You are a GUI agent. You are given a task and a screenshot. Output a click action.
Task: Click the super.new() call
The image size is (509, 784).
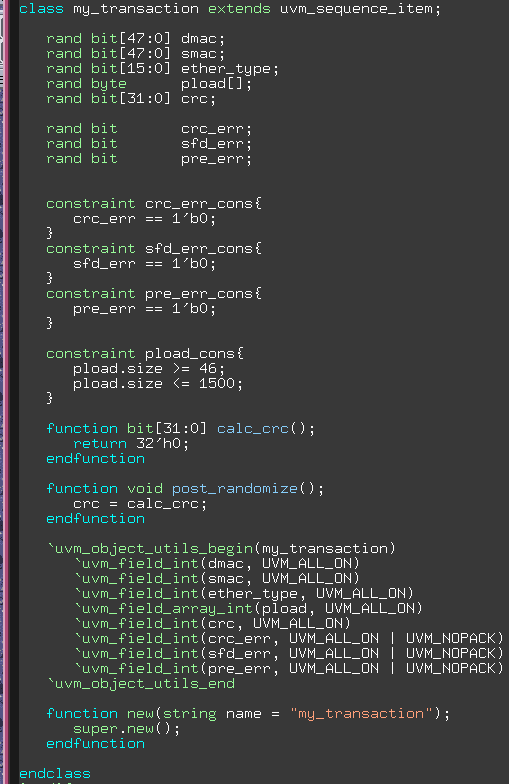tap(126, 728)
